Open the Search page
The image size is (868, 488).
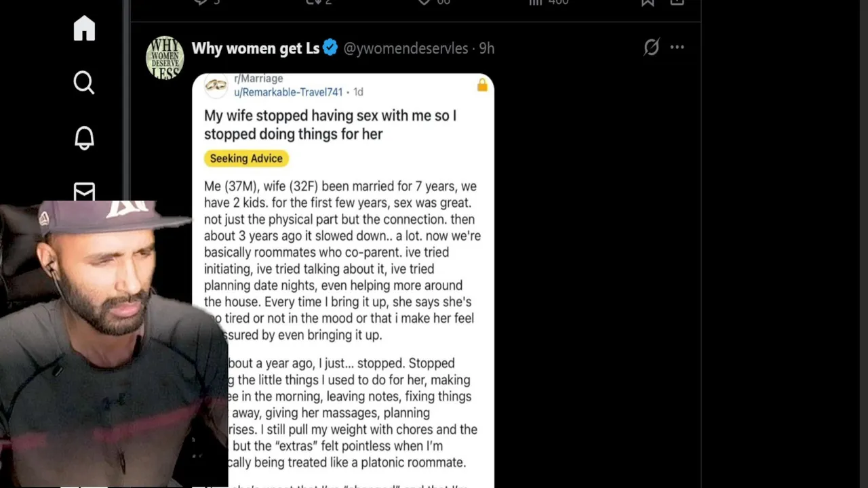tap(84, 83)
